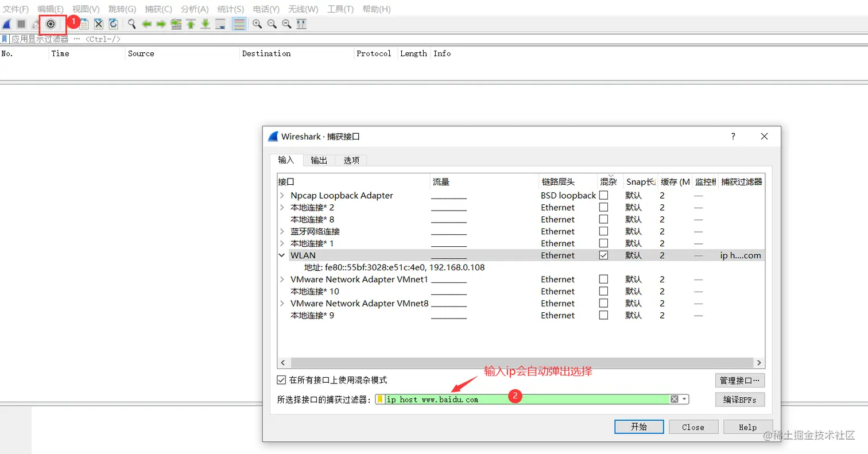Click the Protocol column header in packet list
This screenshot has height=454, width=868.
(374, 53)
